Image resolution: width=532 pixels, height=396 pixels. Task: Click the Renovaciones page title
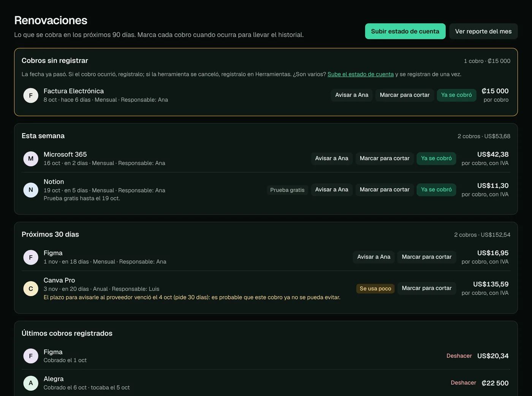point(51,20)
